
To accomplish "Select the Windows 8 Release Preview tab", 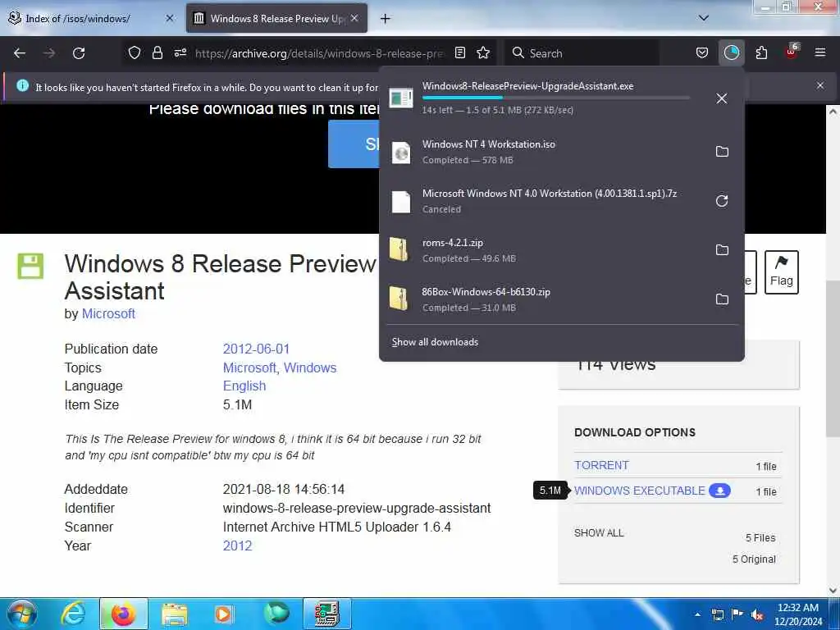I will (x=276, y=18).
